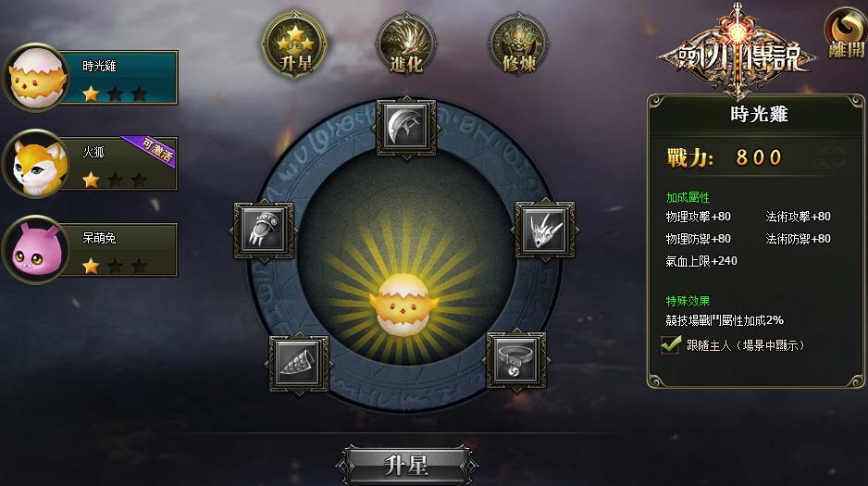This screenshot has width=868, height=486.
Task: Choose the 呆萌兔 rabbit pet entry
Action: click(x=92, y=250)
